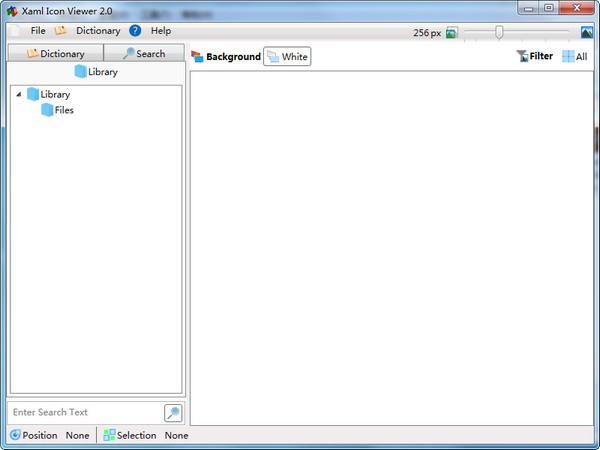Close the Xaml Icon Viewer window
Viewport: 600px width, 450px height.
[577, 8]
